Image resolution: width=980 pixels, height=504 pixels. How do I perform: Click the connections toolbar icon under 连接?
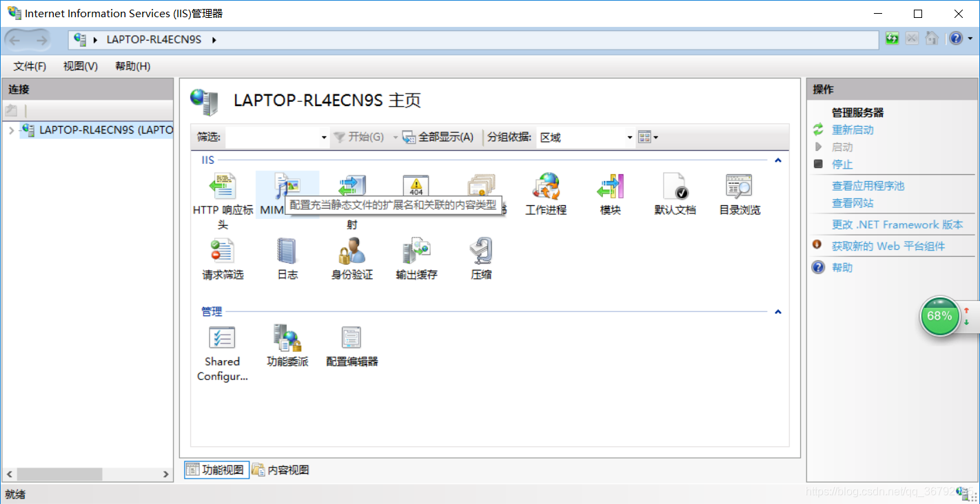11,110
